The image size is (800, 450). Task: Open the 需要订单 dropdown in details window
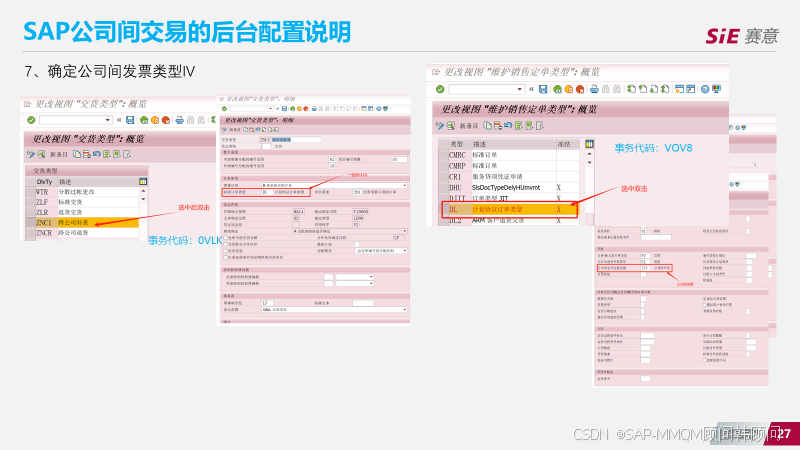pos(405,185)
